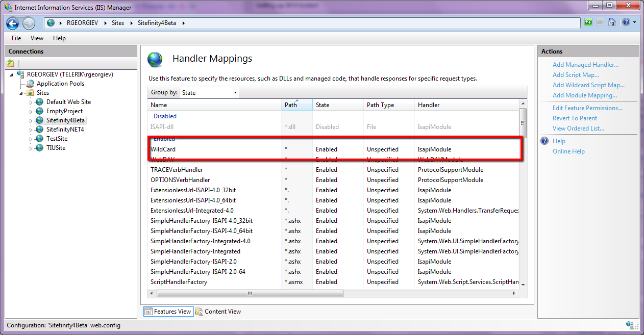644x335 pixels.
Task: Open the File menu
Action: (x=16, y=38)
